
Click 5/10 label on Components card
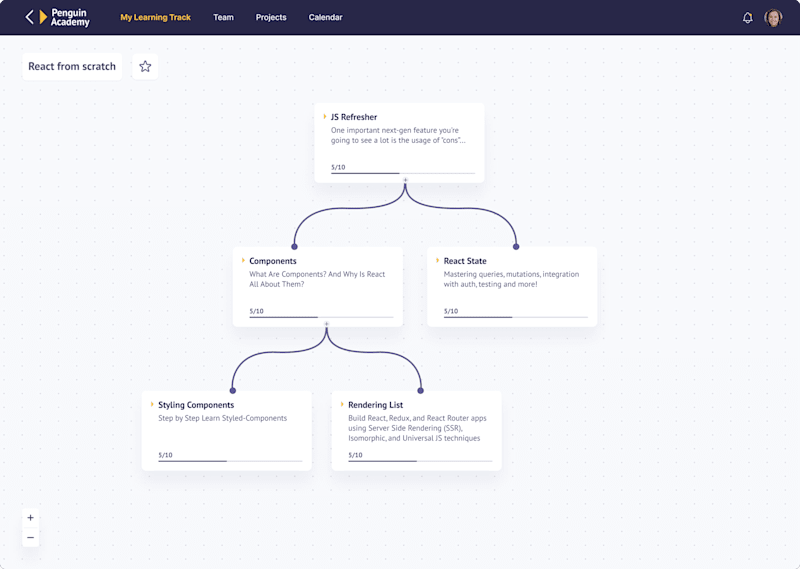click(256, 311)
